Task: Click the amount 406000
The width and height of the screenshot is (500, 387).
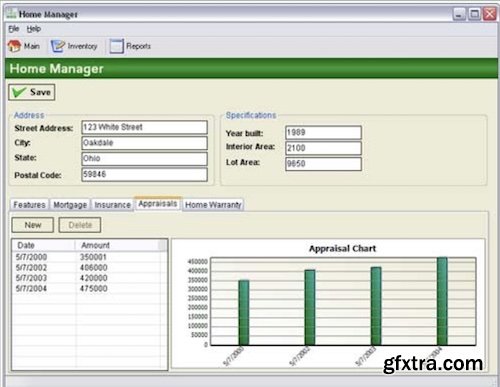Action: (94, 268)
